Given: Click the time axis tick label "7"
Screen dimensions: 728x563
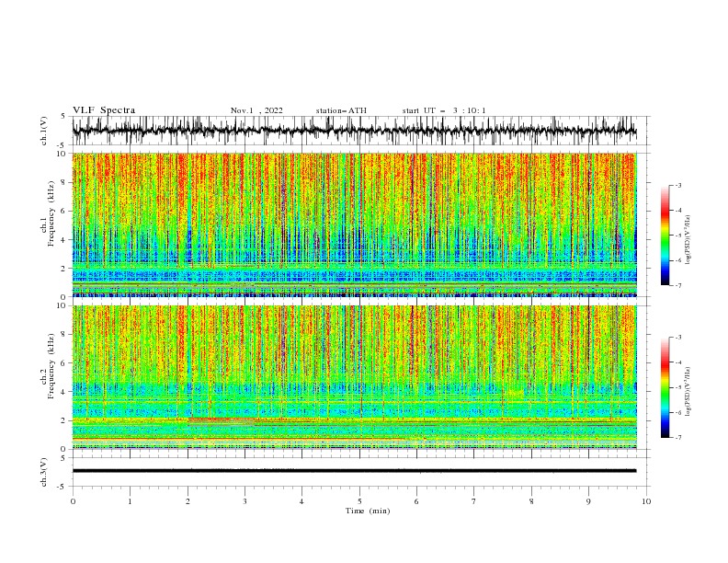Looking at the screenshot, I should (474, 501).
